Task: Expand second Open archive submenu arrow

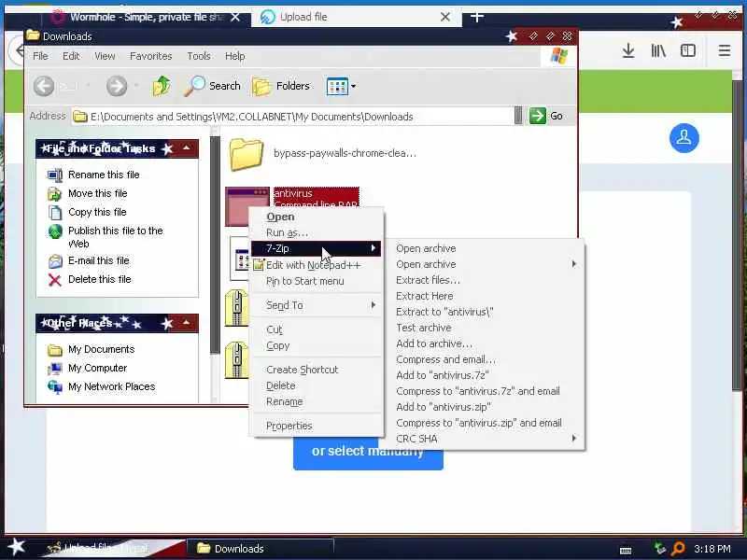Action: click(574, 264)
